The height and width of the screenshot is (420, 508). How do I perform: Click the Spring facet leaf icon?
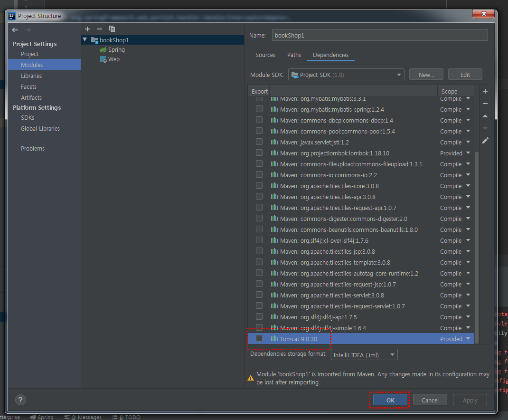click(103, 49)
